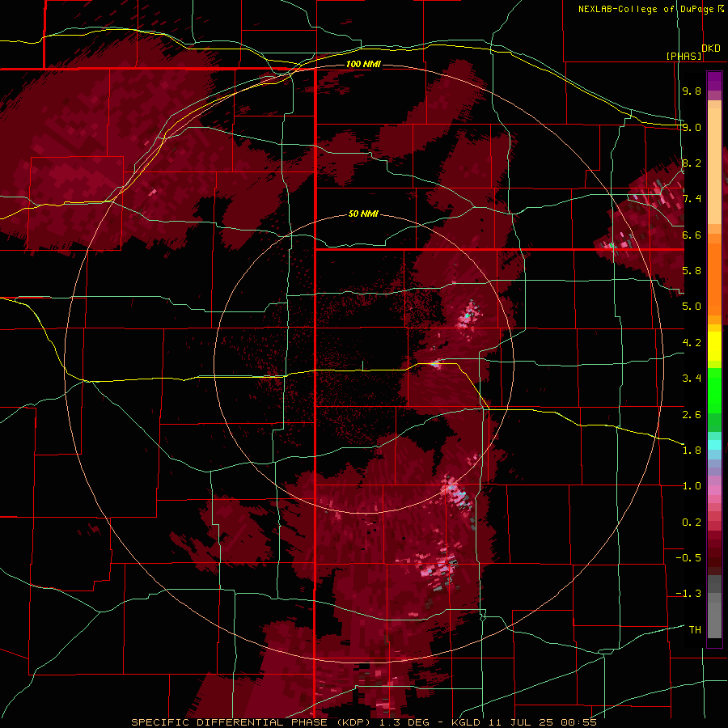Click the -1.3 scale value
Image resolution: width=728 pixels, height=728 pixels.
688,594
